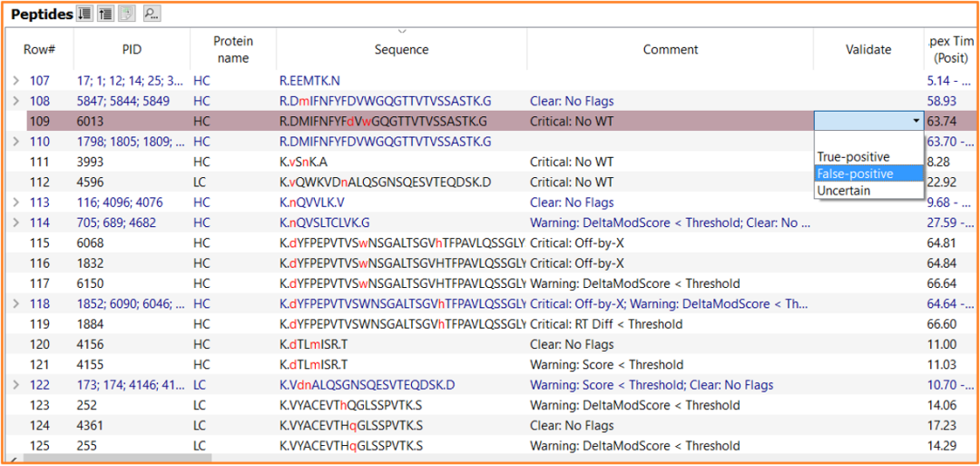Expand row 118 chevron
The image size is (980, 466).
[x=16, y=304]
